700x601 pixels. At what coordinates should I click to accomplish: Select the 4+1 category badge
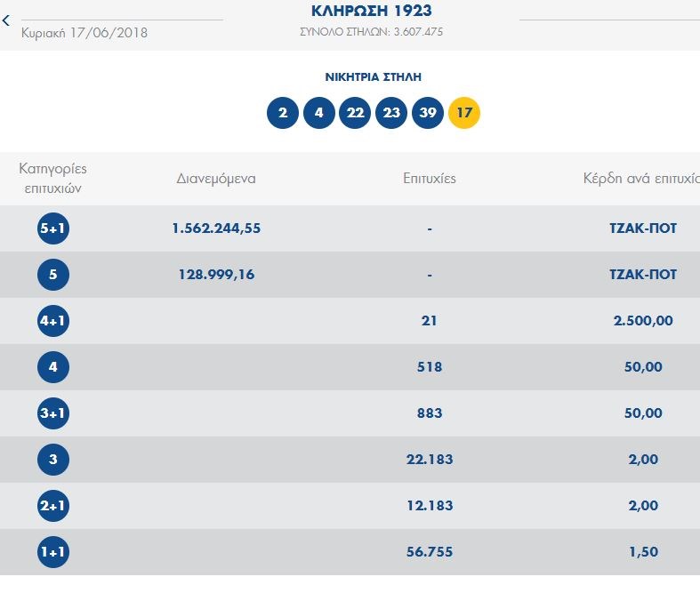point(53,321)
